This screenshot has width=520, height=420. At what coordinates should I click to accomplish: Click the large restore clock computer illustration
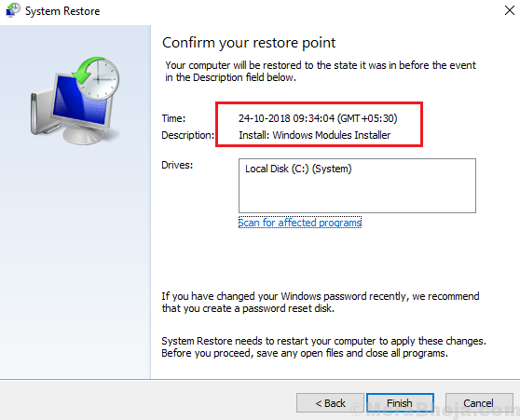(x=75, y=101)
